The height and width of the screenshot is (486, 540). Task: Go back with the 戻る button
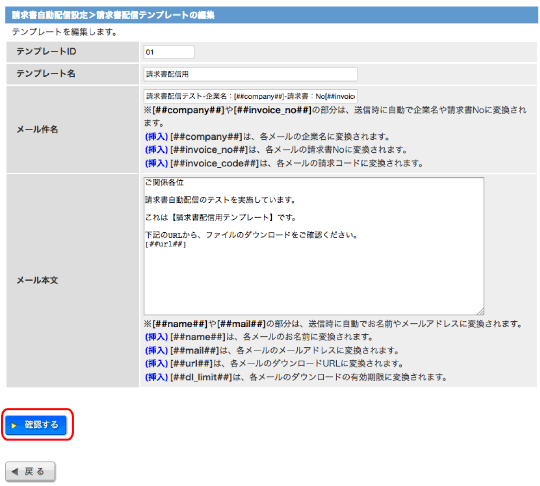coord(30,471)
